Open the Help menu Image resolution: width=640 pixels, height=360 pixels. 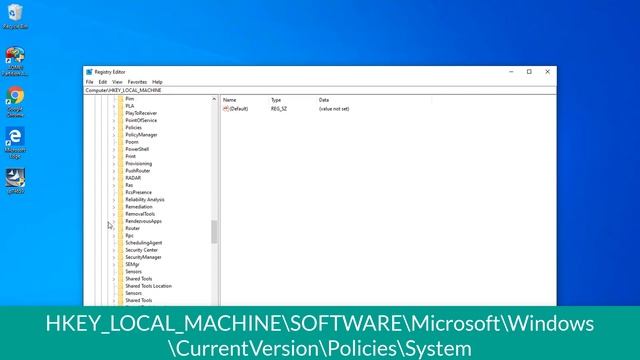coord(157,82)
